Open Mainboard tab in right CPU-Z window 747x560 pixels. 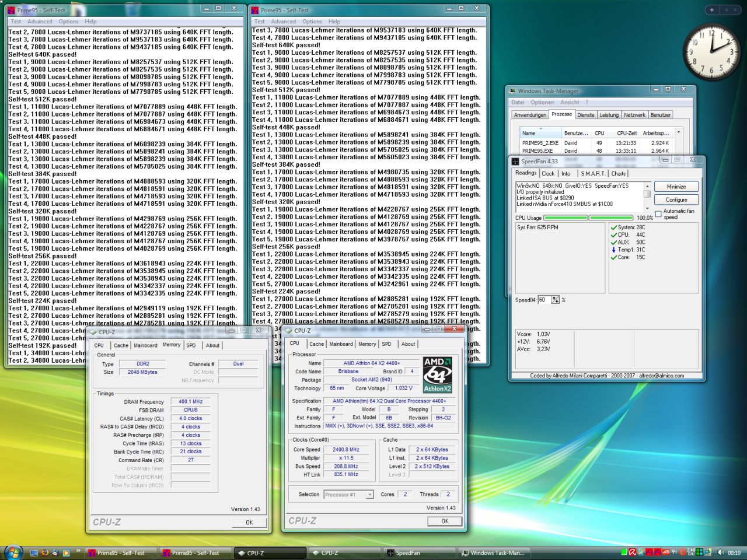point(341,344)
